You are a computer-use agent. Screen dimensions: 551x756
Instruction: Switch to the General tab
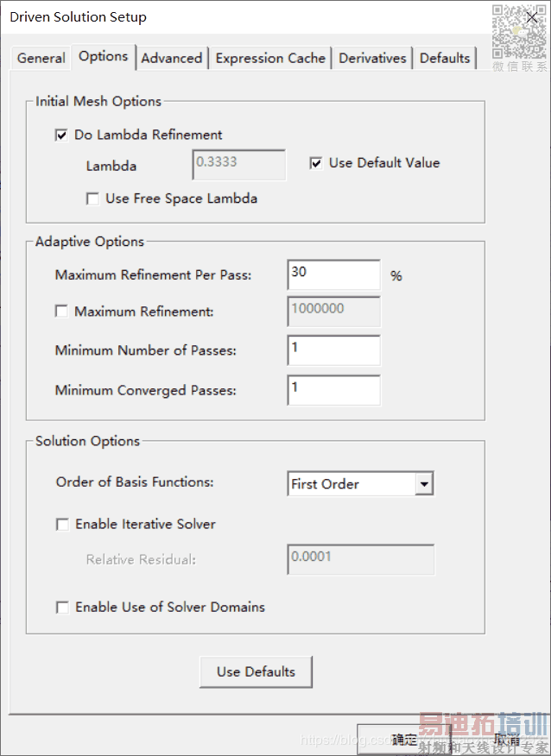[41, 58]
